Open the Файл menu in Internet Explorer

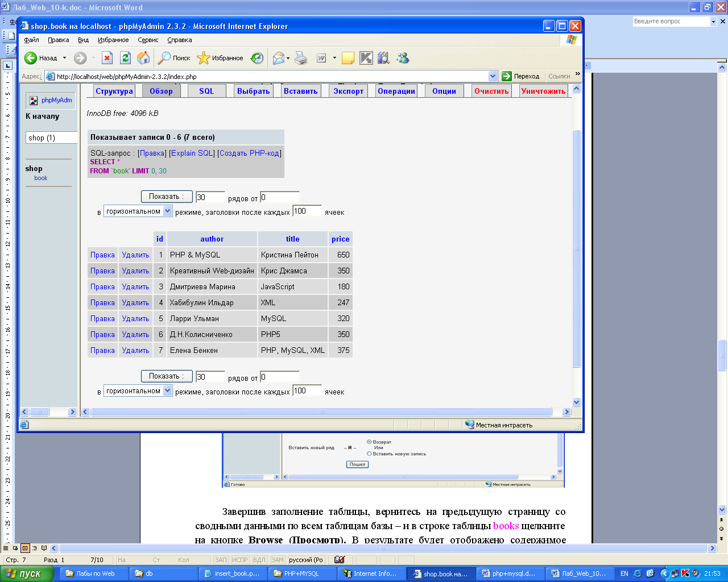pyautogui.click(x=32, y=40)
